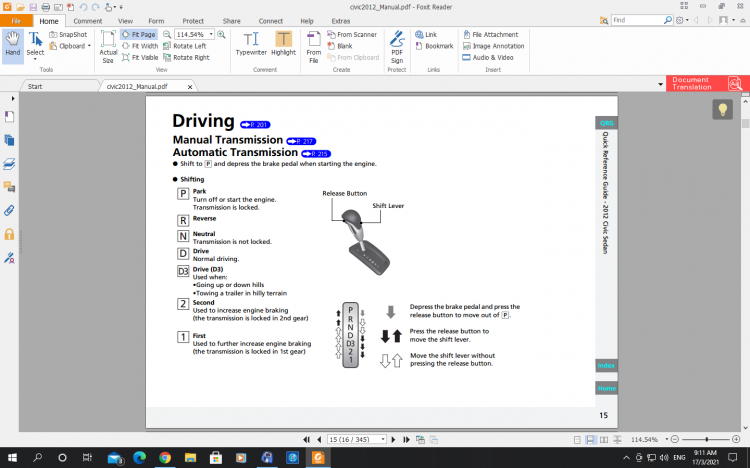Image resolution: width=750 pixels, height=468 pixels.
Task: Open the Extras ribbon tab
Action: [x=341, y=21]
